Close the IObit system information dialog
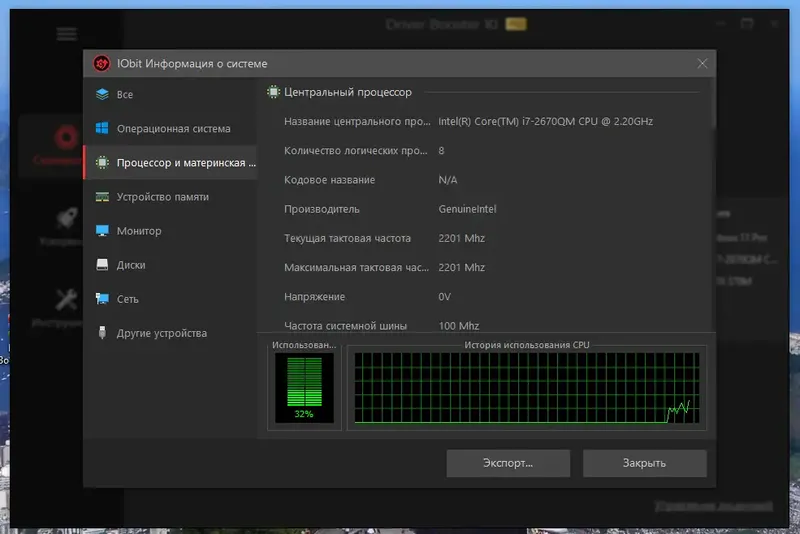Viewport: 800px width, 534px height. (x=702, y=63)
